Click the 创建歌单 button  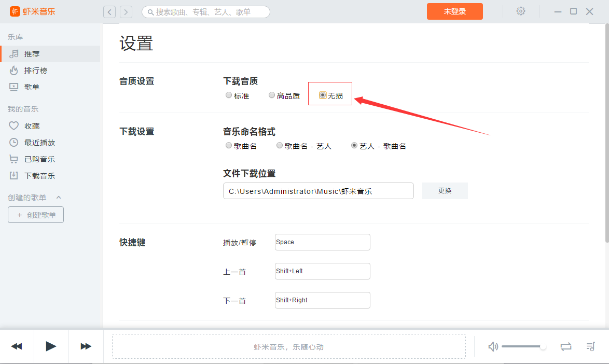click(36, 215)
